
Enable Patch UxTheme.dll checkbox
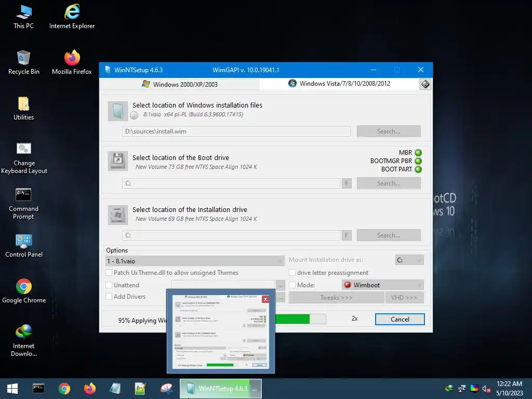(109, 272)
